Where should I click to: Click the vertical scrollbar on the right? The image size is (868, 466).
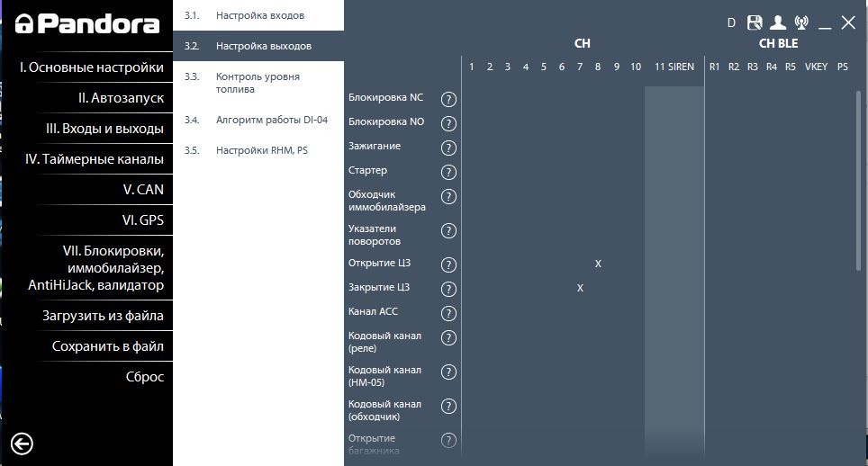point(859,180)
